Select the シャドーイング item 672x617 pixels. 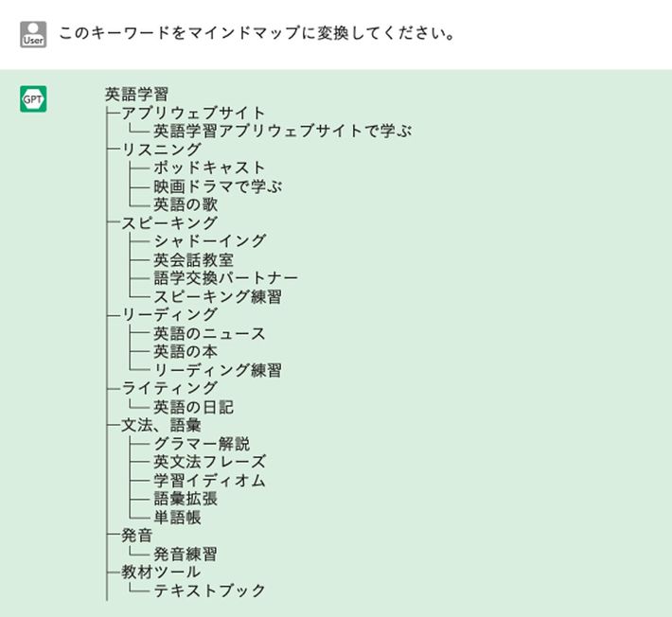pos(210,241)
